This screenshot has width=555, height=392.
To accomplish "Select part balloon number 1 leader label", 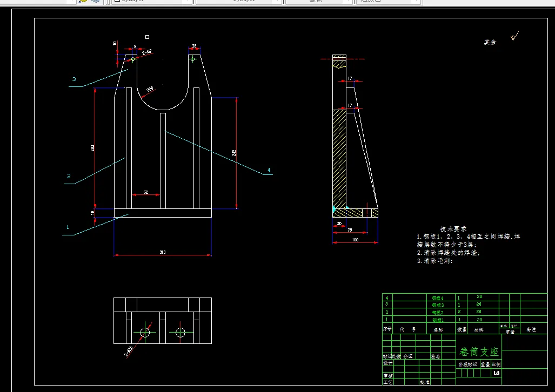I will point(68,227).
